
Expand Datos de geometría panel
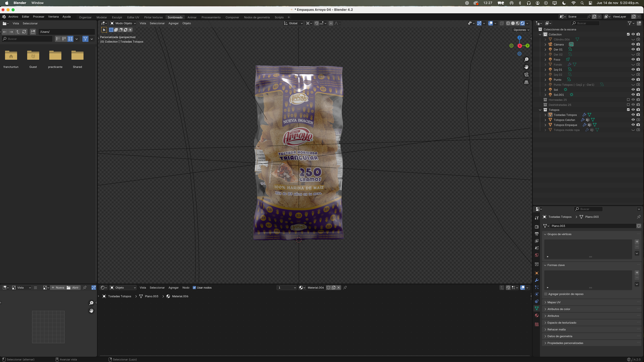(560, 336)
